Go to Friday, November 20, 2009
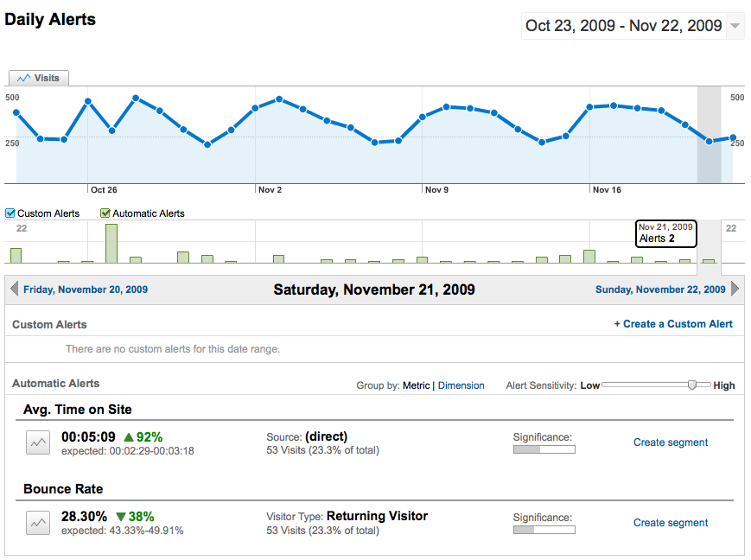This screenshot has width=751, height=560. click(x=85, y=290)
